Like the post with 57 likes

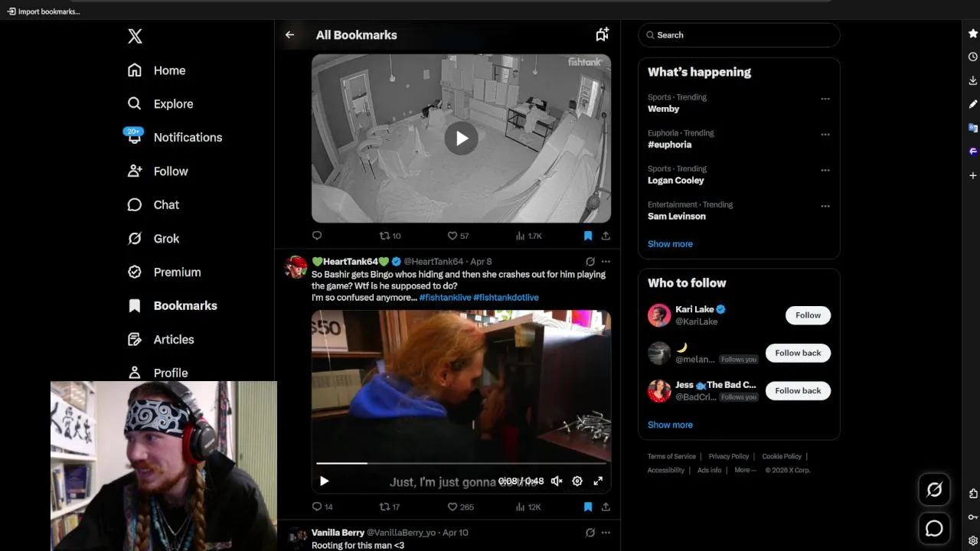pos(458,236)
